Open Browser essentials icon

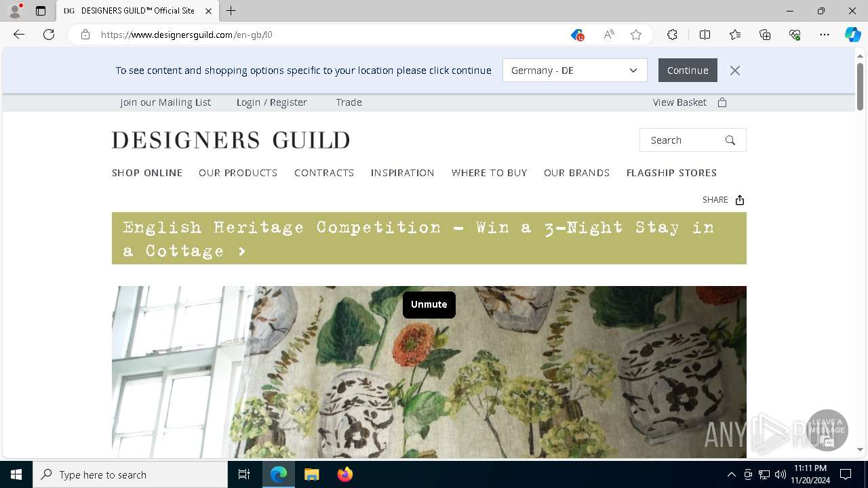(795, 35)
